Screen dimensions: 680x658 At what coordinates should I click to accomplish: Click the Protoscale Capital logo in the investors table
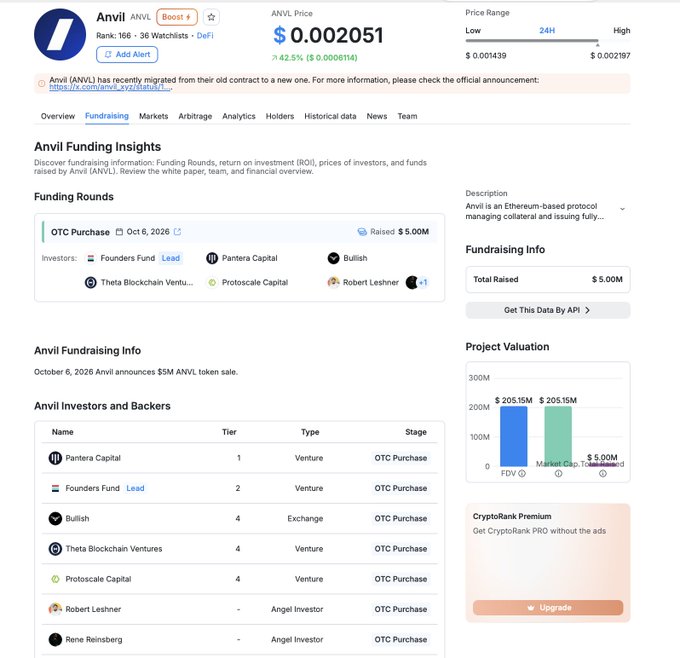[55, 579]
